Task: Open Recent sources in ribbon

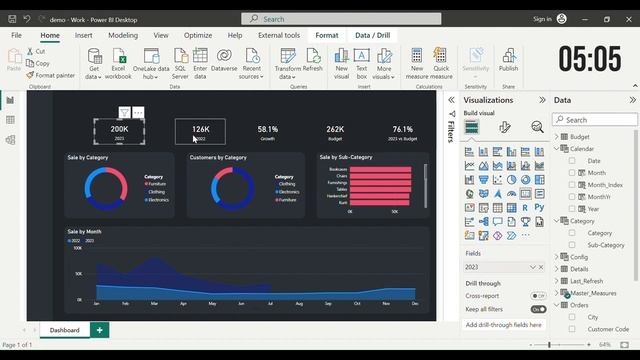Action: pos(251,64)
